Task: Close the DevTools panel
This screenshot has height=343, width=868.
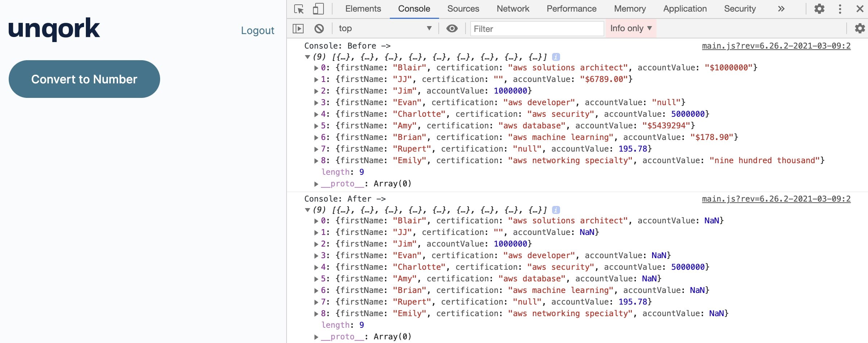Action: [x=860, y=9]
